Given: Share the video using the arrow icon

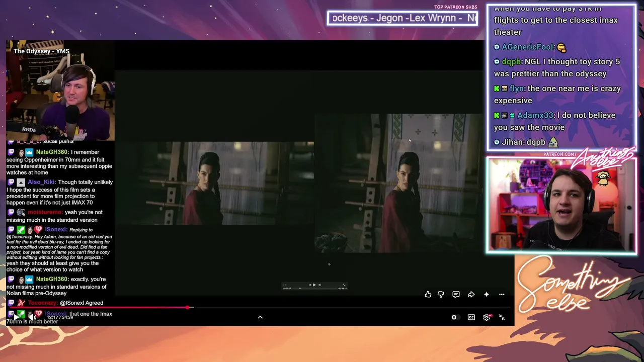Looking at the screenshot, I should (471, 294).
